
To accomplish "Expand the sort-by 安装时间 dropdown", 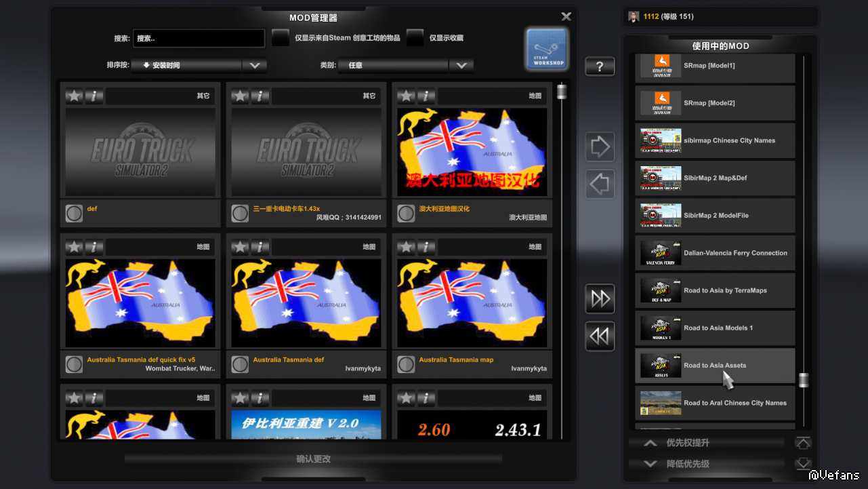I will click(254, 66).
